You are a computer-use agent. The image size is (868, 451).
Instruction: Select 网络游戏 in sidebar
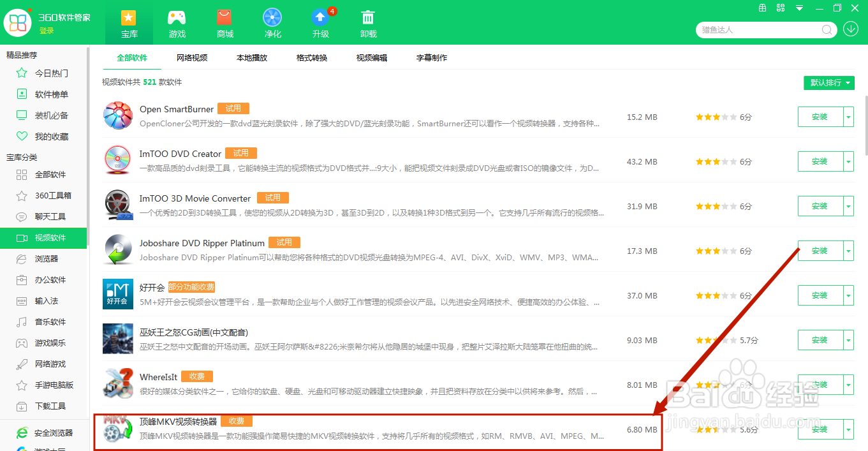pos(44,364)
